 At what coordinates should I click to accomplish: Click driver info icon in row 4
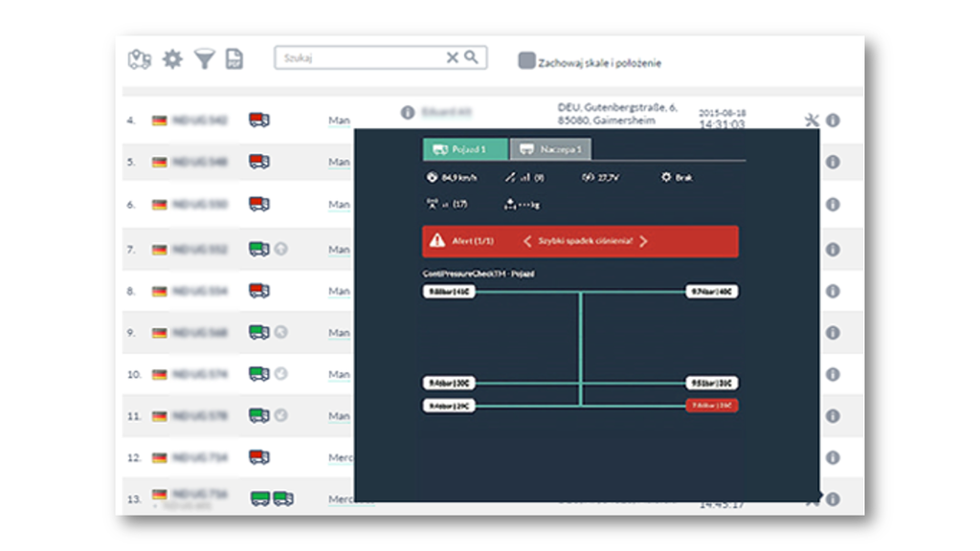pyautogui.click(x=408, y=113)
